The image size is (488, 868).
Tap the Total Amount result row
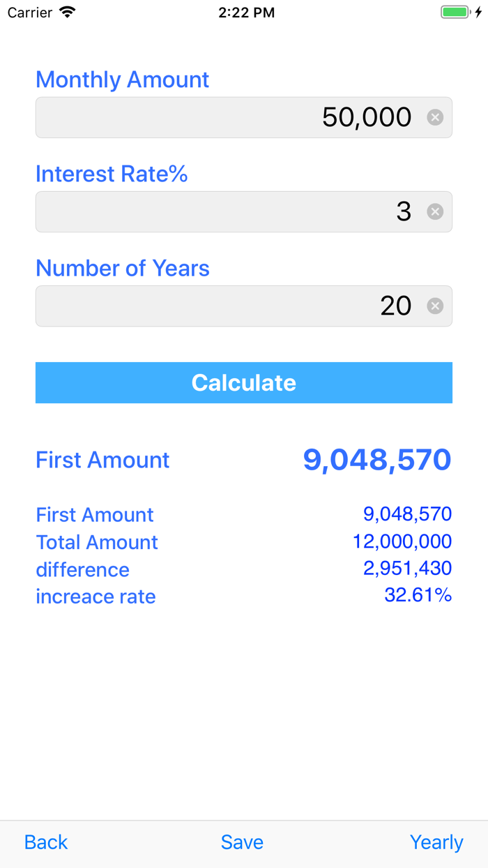pyautogui.click(x=406, y=541)
